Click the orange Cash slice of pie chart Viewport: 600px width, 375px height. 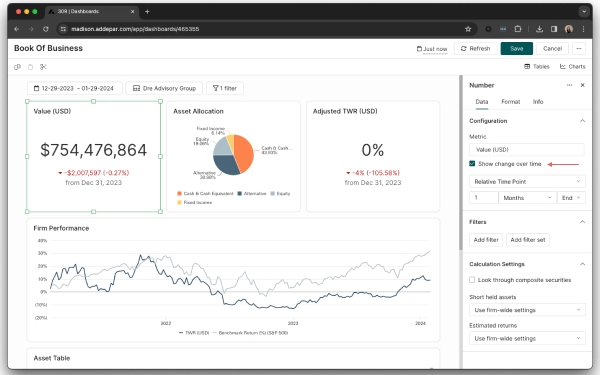(245, 153)
